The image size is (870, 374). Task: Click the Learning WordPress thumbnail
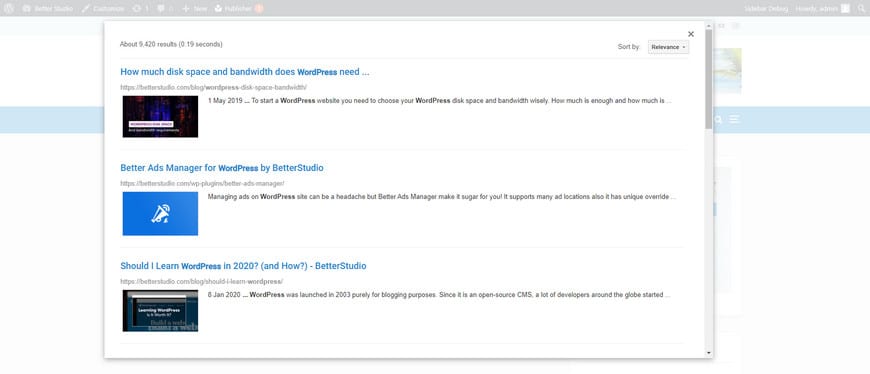(160, 311)
